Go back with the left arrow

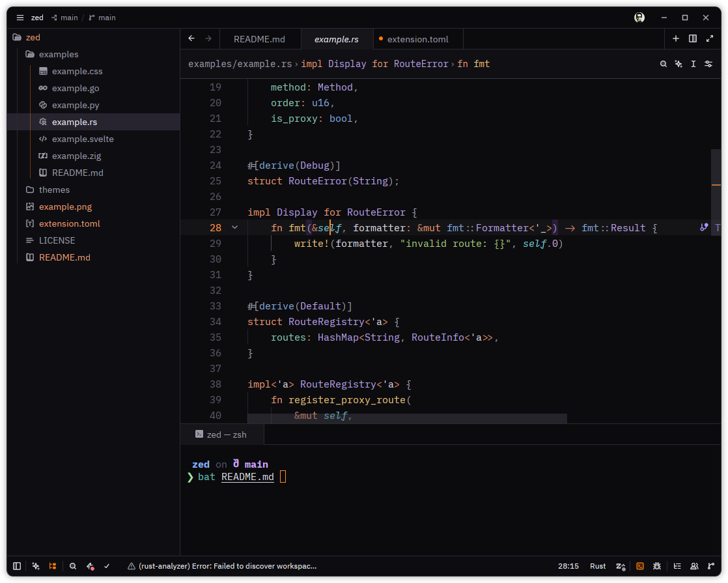(x=191, y=38)
